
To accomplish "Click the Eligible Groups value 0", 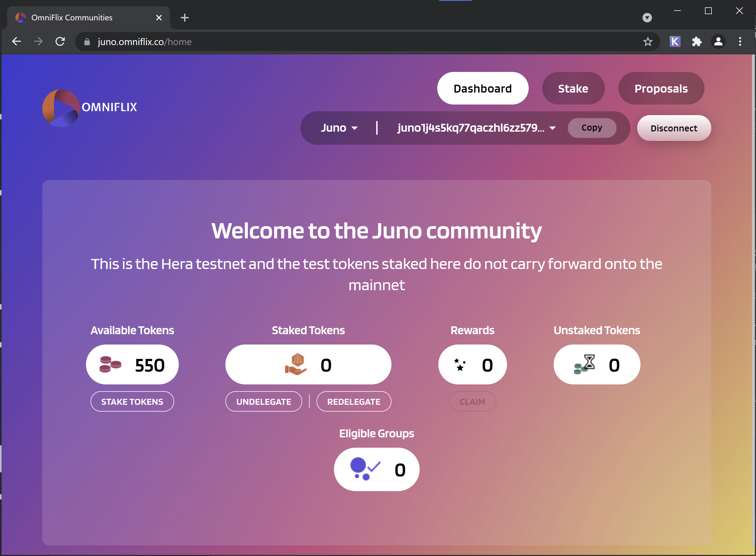I will (400, 470).
